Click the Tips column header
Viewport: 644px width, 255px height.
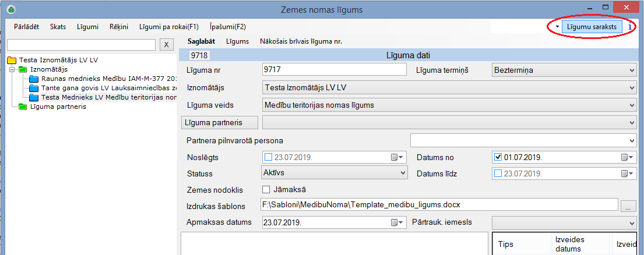[x=521, y=244]
